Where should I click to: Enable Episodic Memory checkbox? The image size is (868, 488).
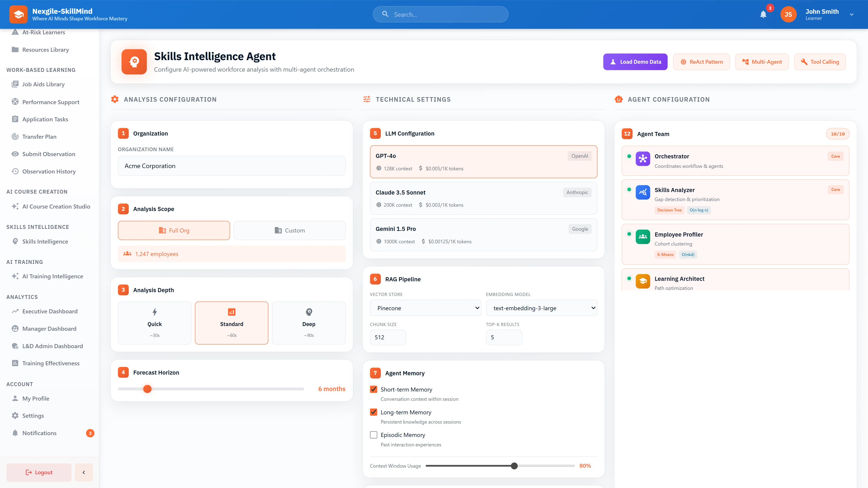[x=373, y=434]
